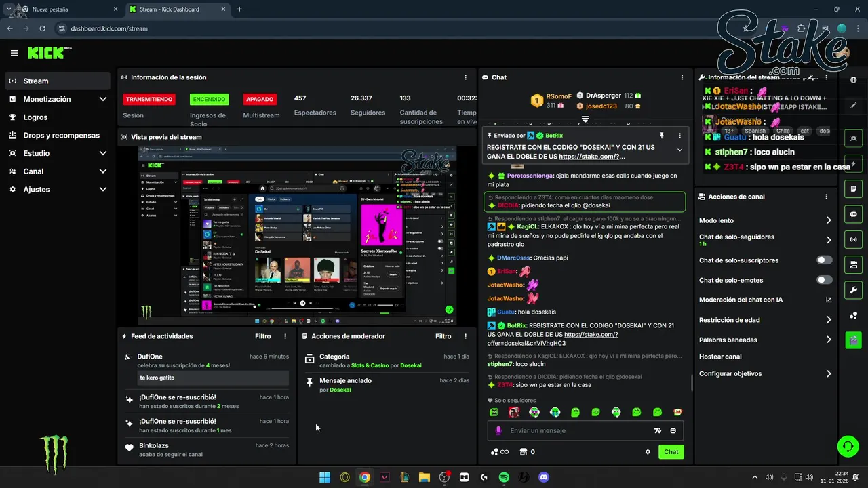Click the pencil edit icon in right toolbar
Viewport: 868px width, 488px height.
[853, 106]
